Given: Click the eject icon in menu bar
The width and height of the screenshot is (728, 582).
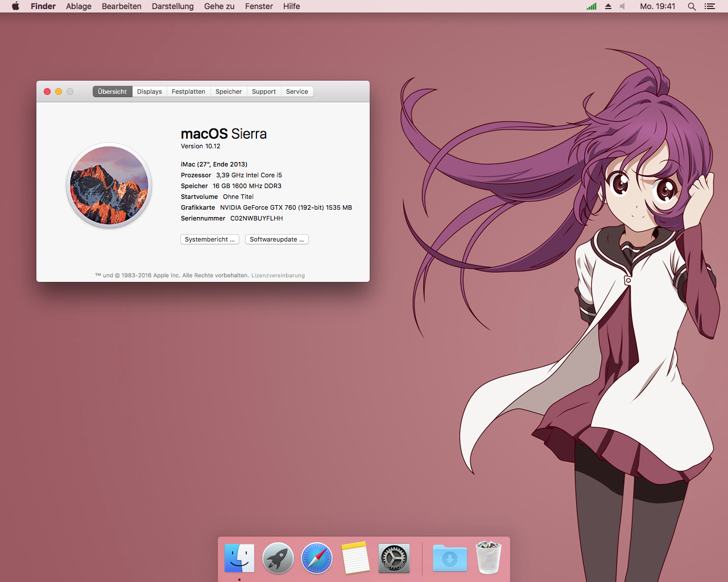Looking at the screenshot, I should click(x=608, y=6).
